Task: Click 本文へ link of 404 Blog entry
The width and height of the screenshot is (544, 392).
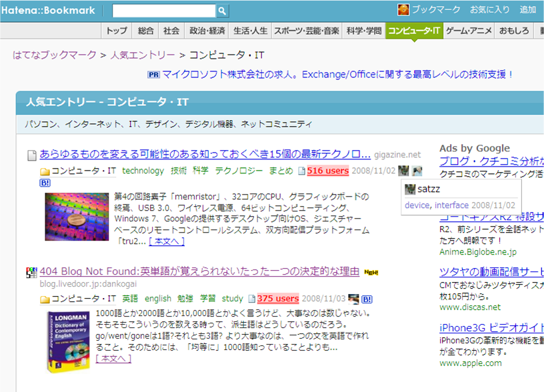Action: pos(113,359)
